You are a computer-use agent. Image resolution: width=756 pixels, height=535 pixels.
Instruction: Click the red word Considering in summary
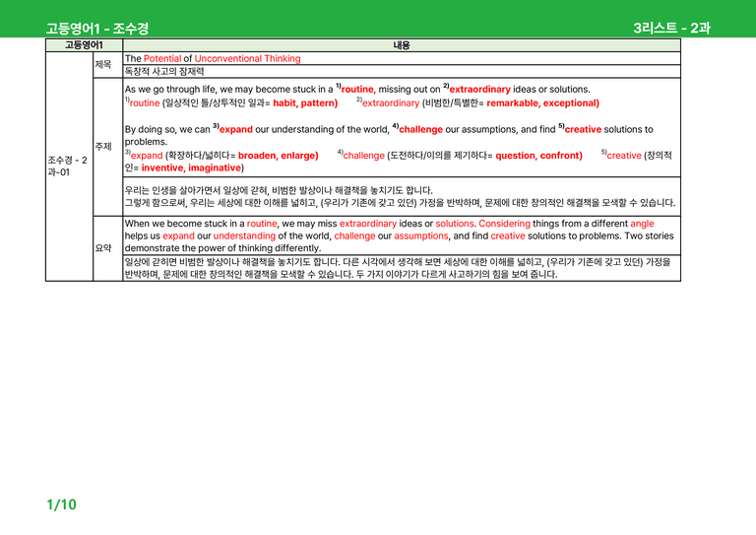pyautogui.click(x=504, y=224)
